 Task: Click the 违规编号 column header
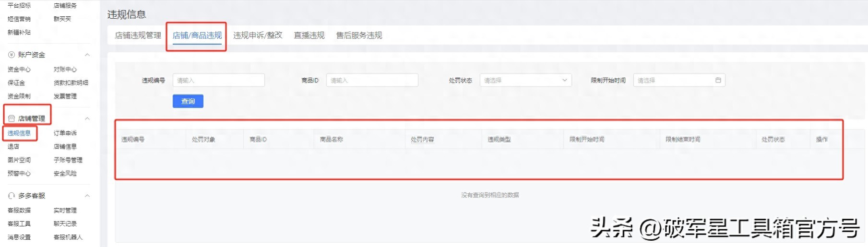coord(133,140)
